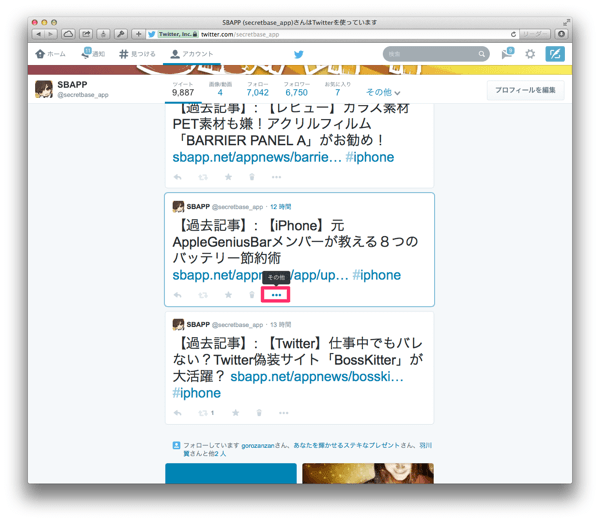Delete the BossKitter tweet
This screenshot has width=600, height=522.
[x=259, y=413]
